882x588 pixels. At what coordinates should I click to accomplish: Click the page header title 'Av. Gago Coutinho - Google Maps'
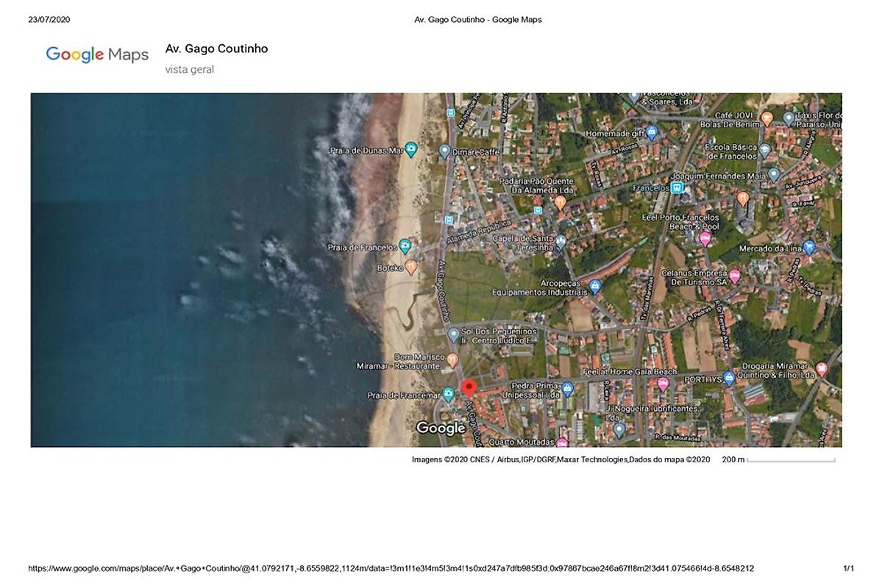pyautogui.click(x=478, y=19)
